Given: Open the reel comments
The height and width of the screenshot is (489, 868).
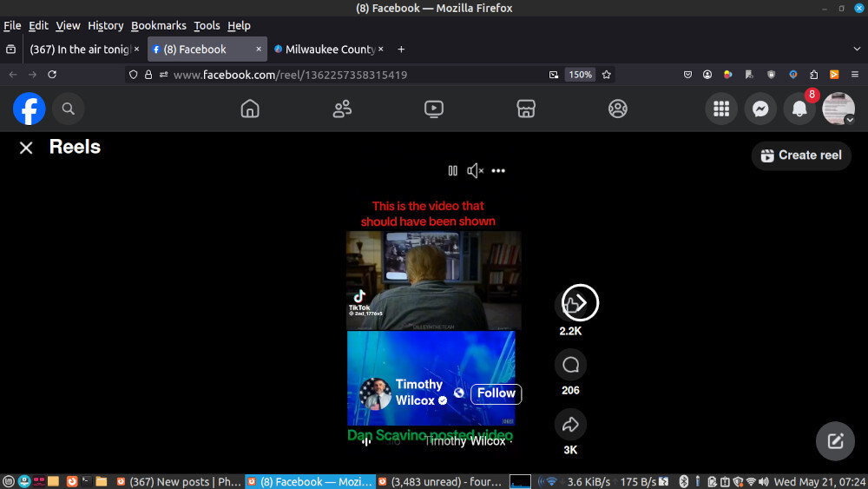Looking at the screenshot, I should [x=571, y=365].
